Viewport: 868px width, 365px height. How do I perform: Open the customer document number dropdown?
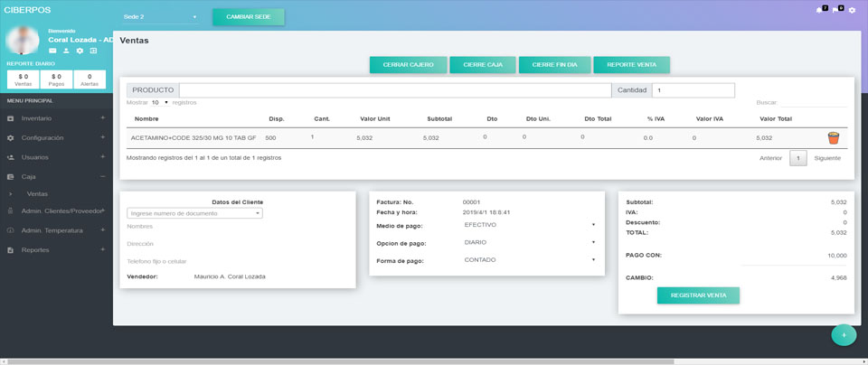pos(194,213)
